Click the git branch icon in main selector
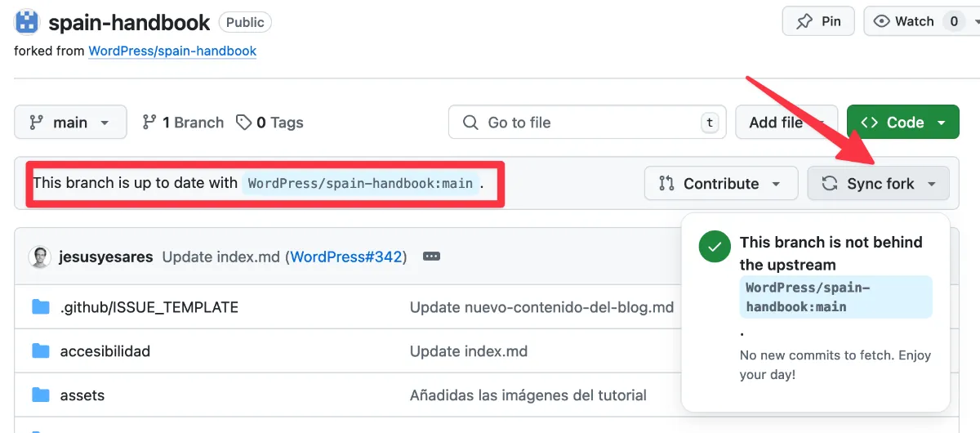This screenshot has height=433, width=980. [x=36, y=123]
